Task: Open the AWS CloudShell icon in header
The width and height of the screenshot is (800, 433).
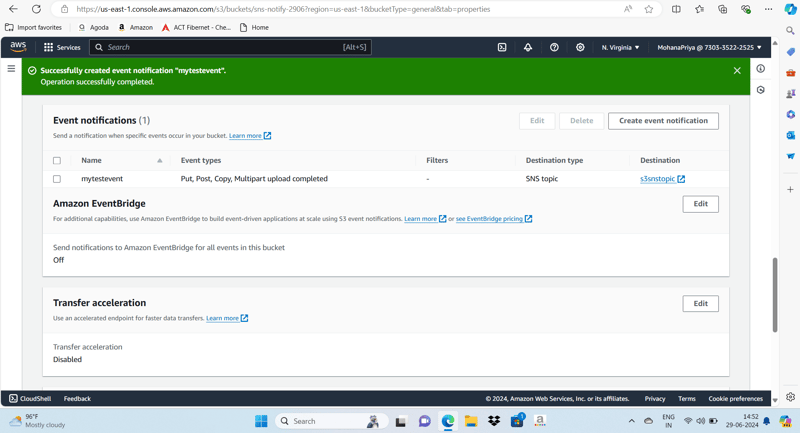Action: coord(502,47)
